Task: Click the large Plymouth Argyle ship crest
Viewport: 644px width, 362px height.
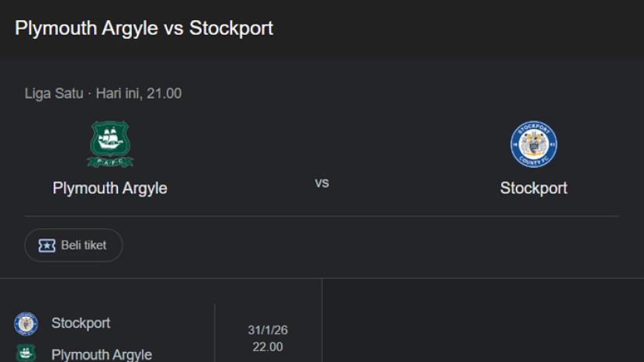Action: pyautogui.click(x=109, y=144)
